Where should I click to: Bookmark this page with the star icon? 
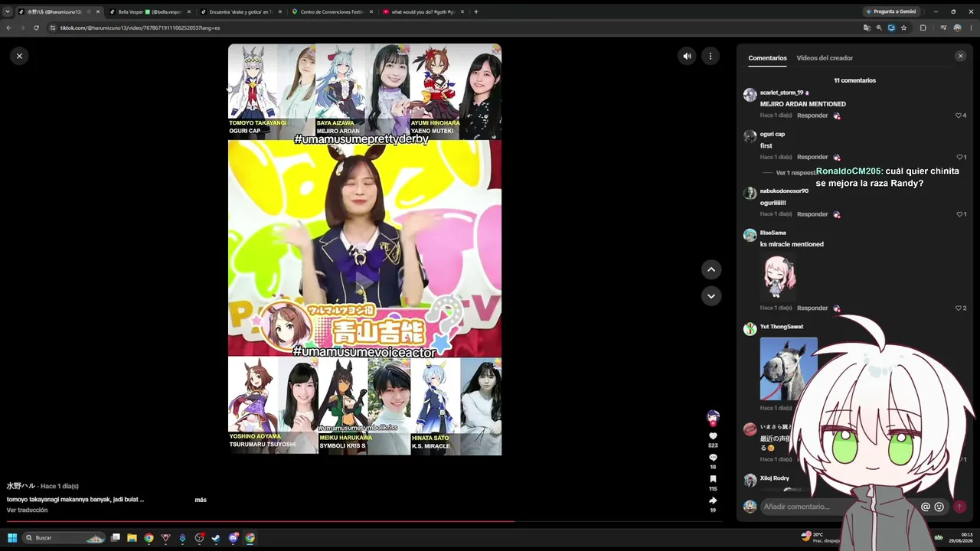pyautogui.click(x=903, y=28)
